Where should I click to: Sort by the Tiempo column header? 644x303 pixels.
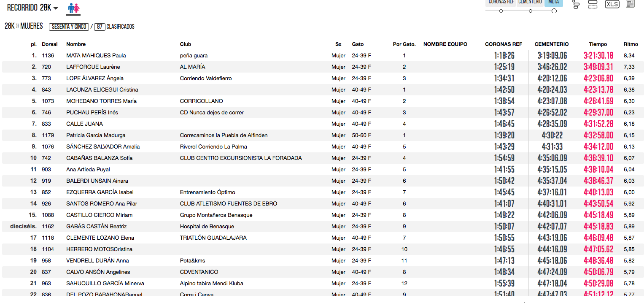(598, 44)
